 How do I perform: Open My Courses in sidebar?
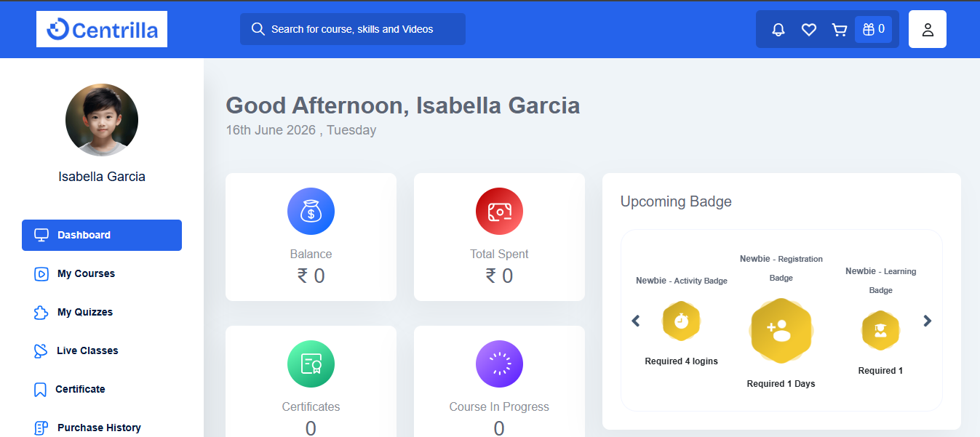pos(102,273)
